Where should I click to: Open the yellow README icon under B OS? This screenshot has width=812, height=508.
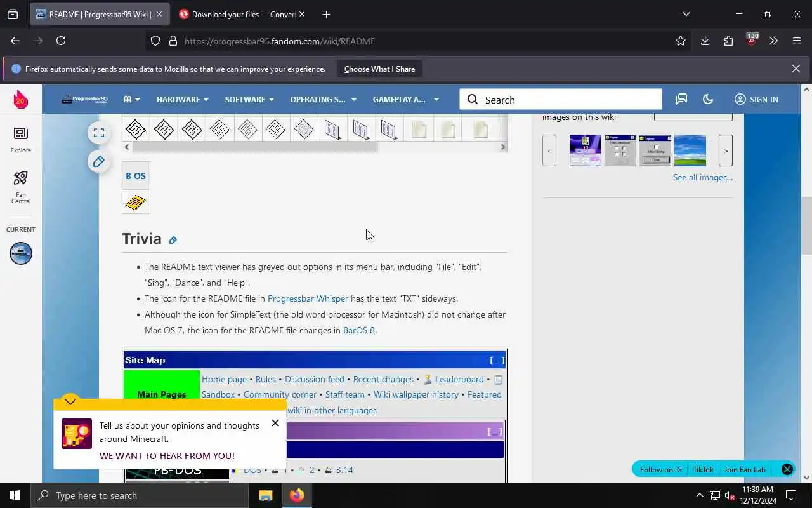(x=136, y=203)
